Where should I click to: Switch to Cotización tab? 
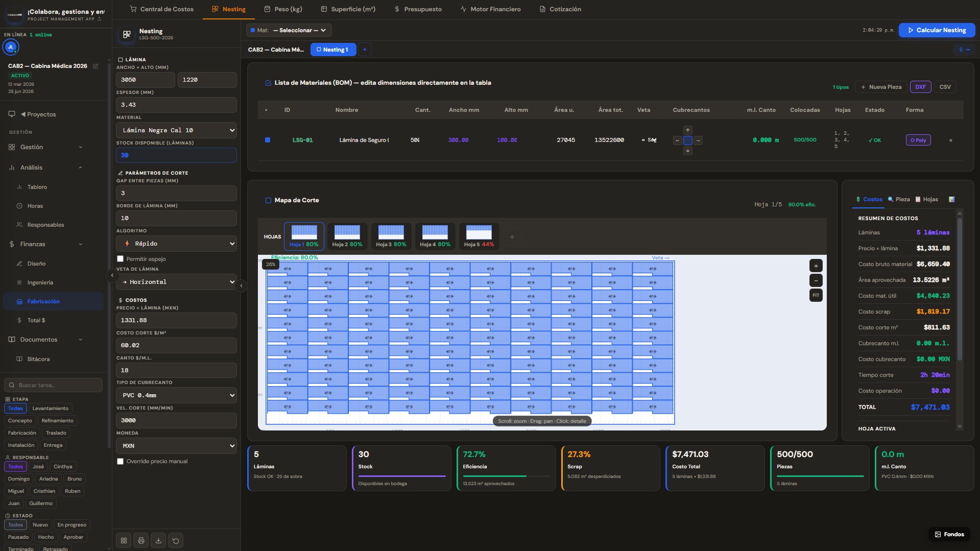560,9
